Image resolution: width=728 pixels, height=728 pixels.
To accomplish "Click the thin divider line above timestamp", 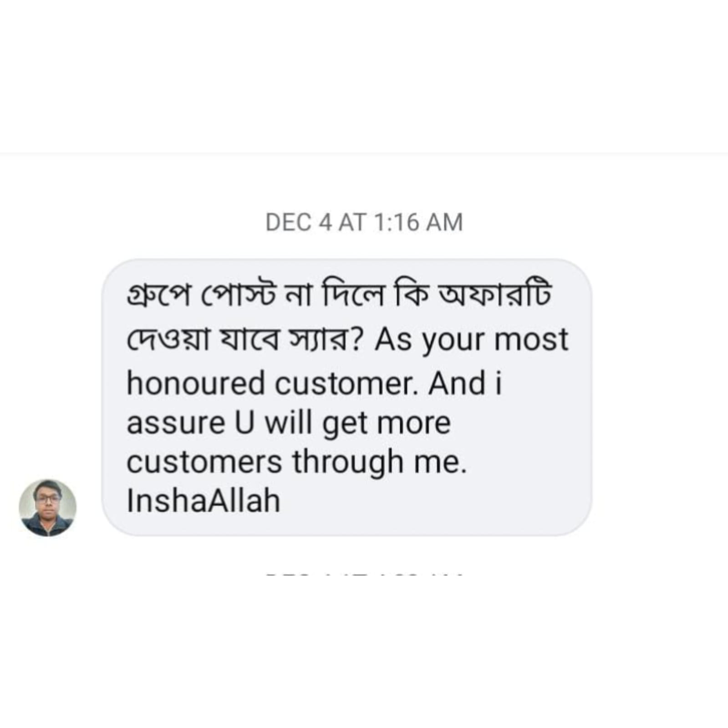I will pyautogui.click(x=364, y=153).
